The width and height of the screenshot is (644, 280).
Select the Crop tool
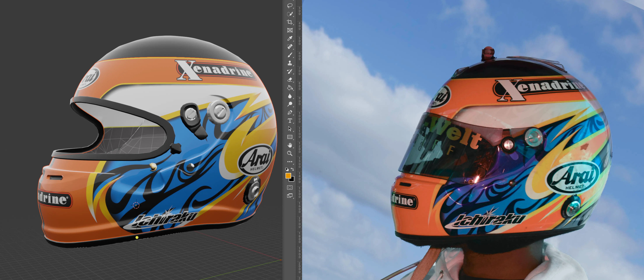[x=290, y=22]
